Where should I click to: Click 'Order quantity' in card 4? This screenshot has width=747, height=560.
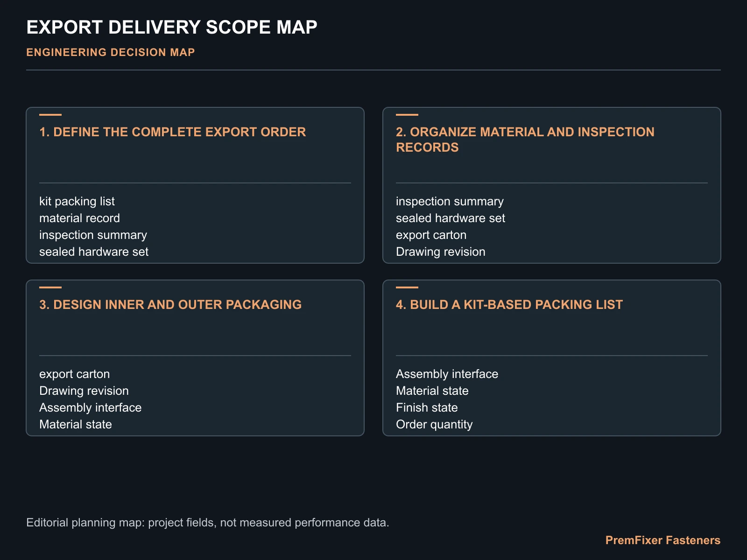point(435,425)
